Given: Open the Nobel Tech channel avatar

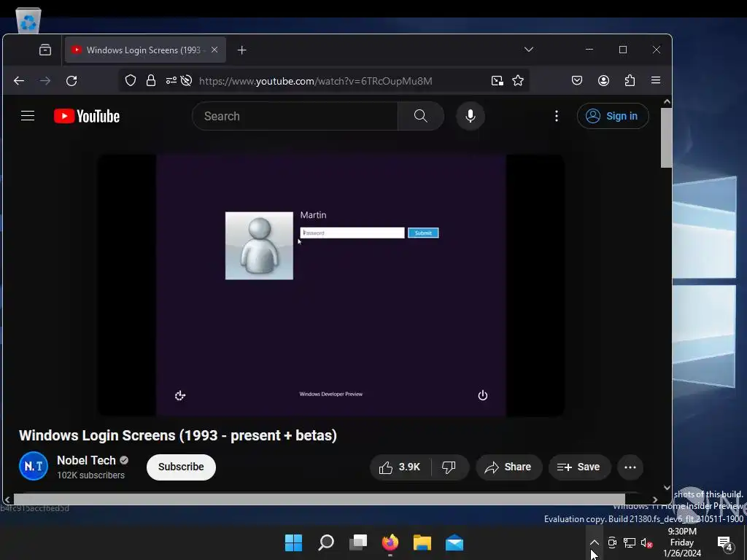Looking at the screenshot, I should pyautogui.click(x=34, y=466).
